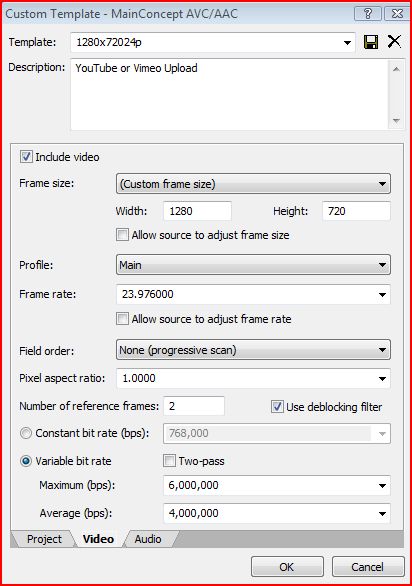Expand the Pixel aspect ratio dropdown
412x586 pixels.
click(x=382, y=379)
